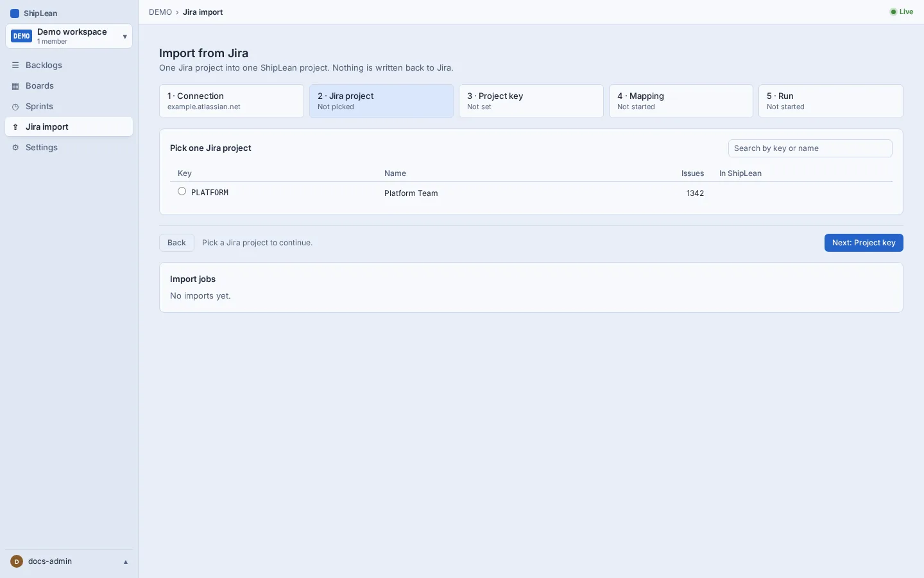Click the Platform Team project name
This screenshot has height=578, width=924.
point(411,193)
